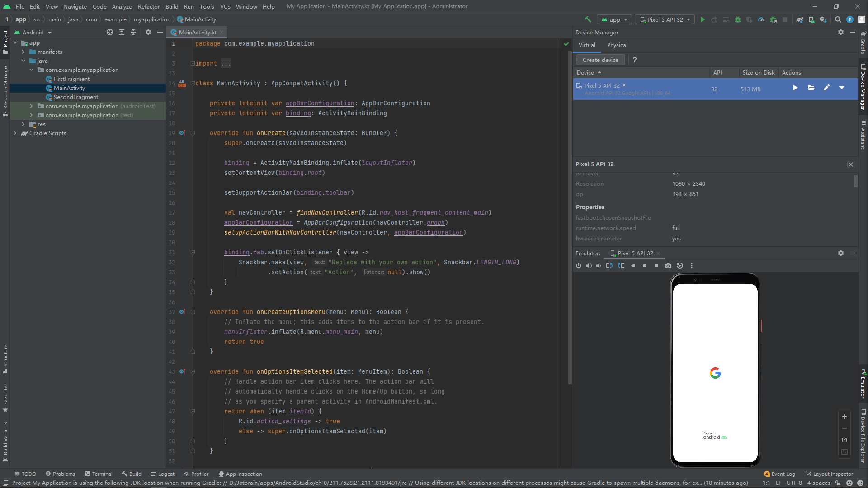Open the Refactor menu

pyautogui.click(x=149, y=6)
